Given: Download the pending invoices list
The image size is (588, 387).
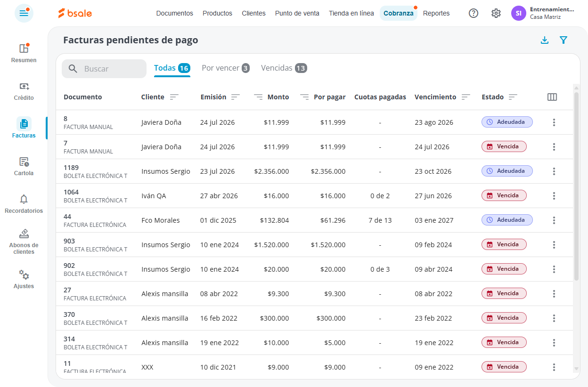Looking at the screenshot, I should pyautogui.click(x=545, y=40).
